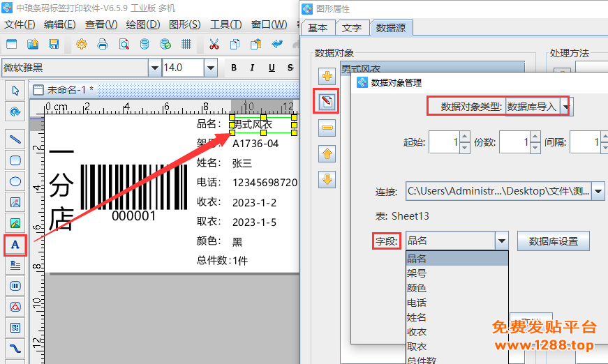608x364 pixels.
Task: Select the picture insert tool
Action: [15, 223]
